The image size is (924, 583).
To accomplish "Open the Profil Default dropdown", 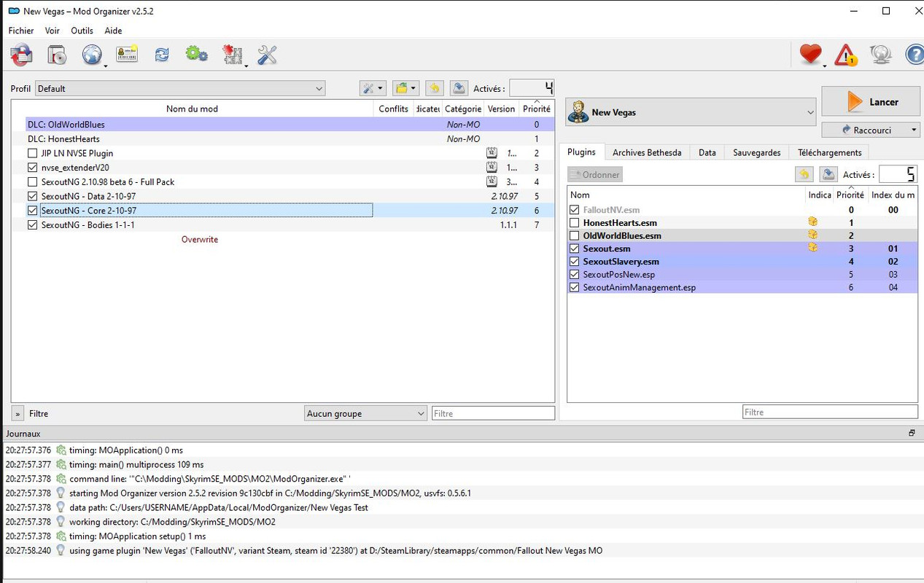I will point(180,88).
